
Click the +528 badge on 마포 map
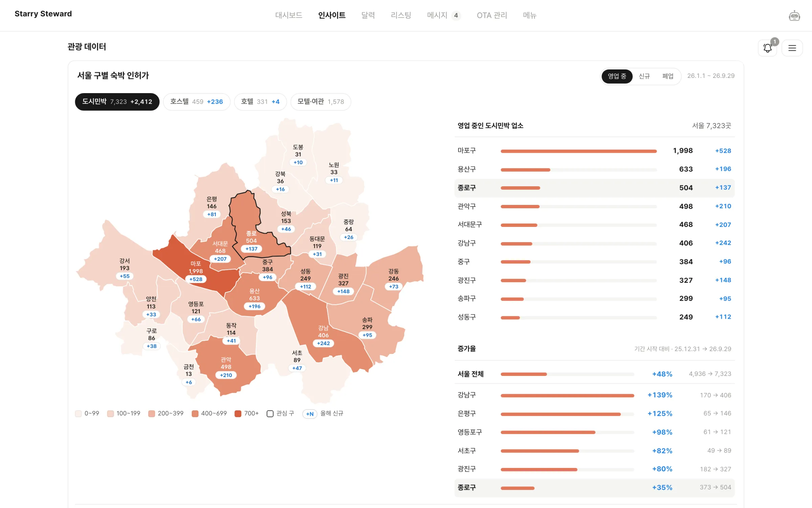(196, 279)
